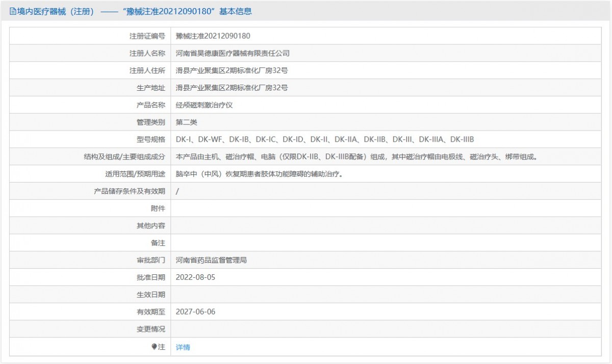Click the 产品储存条件及有效期 row label
This screenshot has width=612, height=364.
click(x=130, y=191)
